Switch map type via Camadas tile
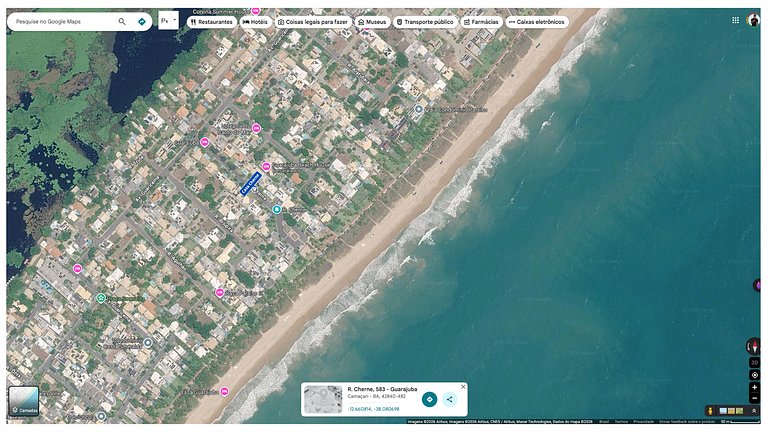 tap(24, 401)
